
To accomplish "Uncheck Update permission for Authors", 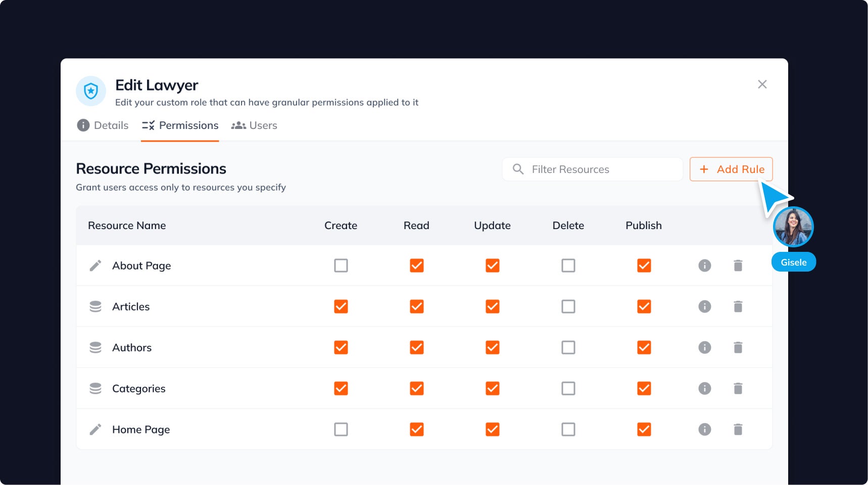I will pos(493,347).
